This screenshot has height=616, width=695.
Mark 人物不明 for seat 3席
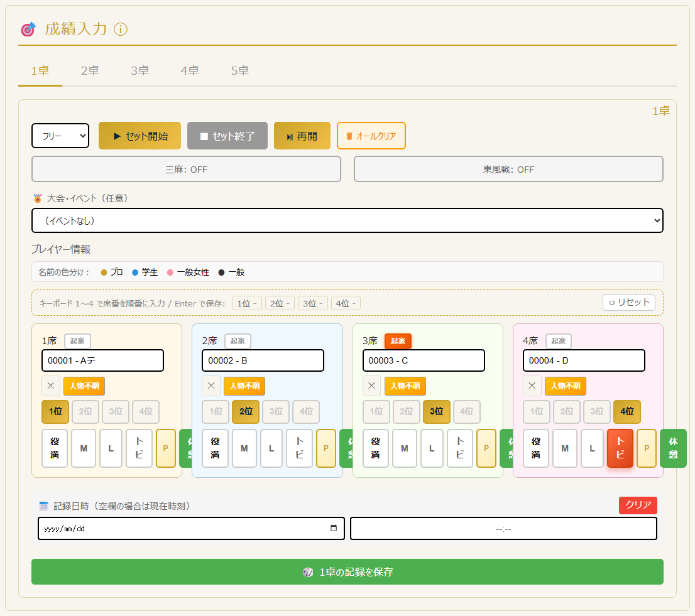(x=405, y=386)
